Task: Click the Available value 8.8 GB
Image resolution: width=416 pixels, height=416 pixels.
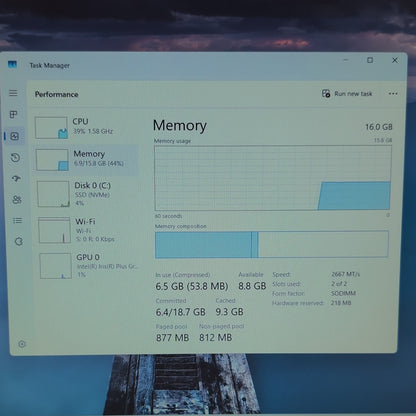Action: point(252,286)
